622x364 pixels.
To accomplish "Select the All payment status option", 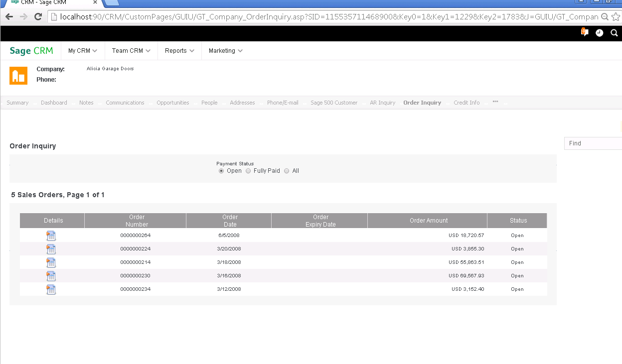I will click(287, 171).
